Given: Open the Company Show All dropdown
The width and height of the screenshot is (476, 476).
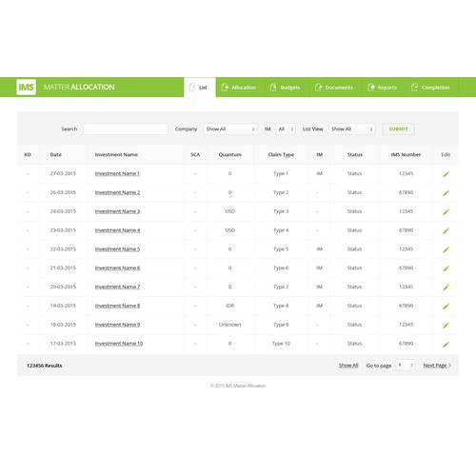Looking at the screenshot, I should point(230,129).
